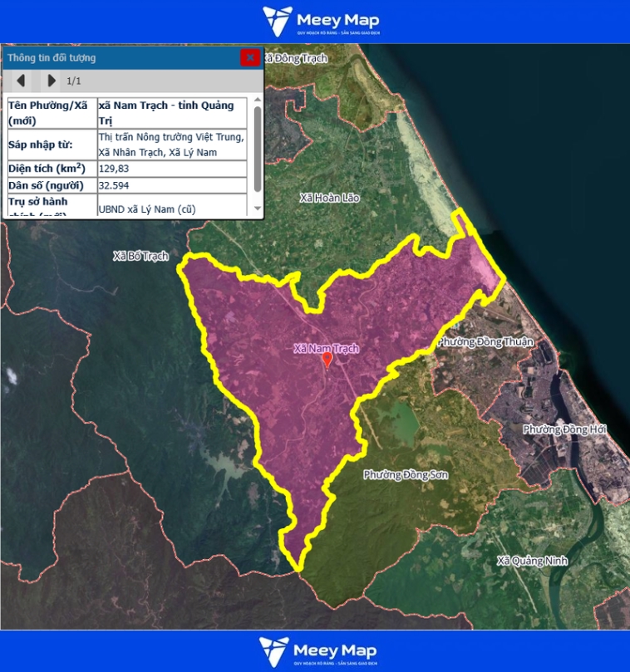Image resolution: width=630 pixels, height=672 pixels.
Task: Select Phường Đồng Sơn region on map
Action: [406, 474]
